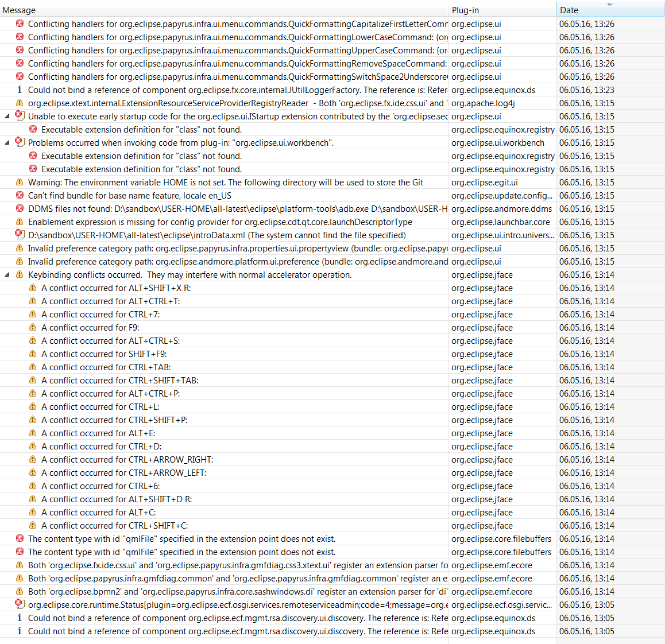Click warning icon of andmore preference category path entry
665x644 pixels.
[x=20, y=262]
